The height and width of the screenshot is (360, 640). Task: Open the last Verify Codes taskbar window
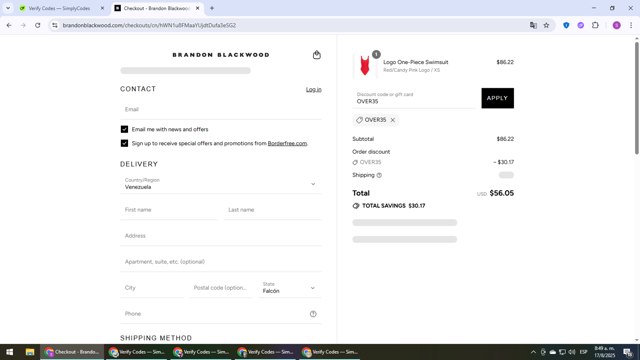pos(330,352)
